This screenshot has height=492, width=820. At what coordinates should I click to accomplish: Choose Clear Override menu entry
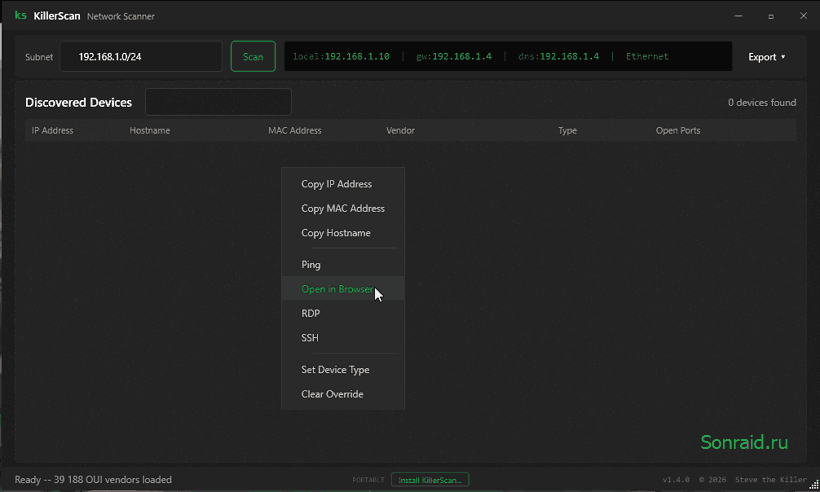pos(343,394)
